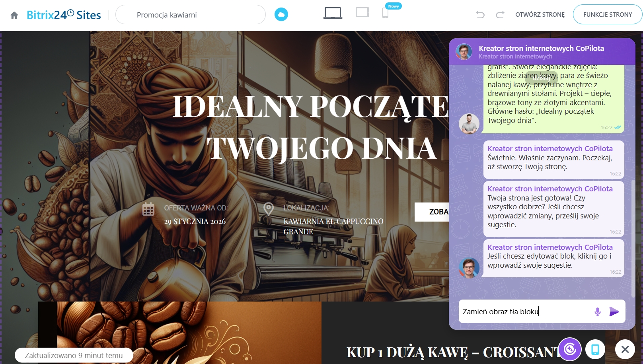Send the chat message with arrow icon
The width and height of the screenshot is (643, 364).
[x=614, y=311]
